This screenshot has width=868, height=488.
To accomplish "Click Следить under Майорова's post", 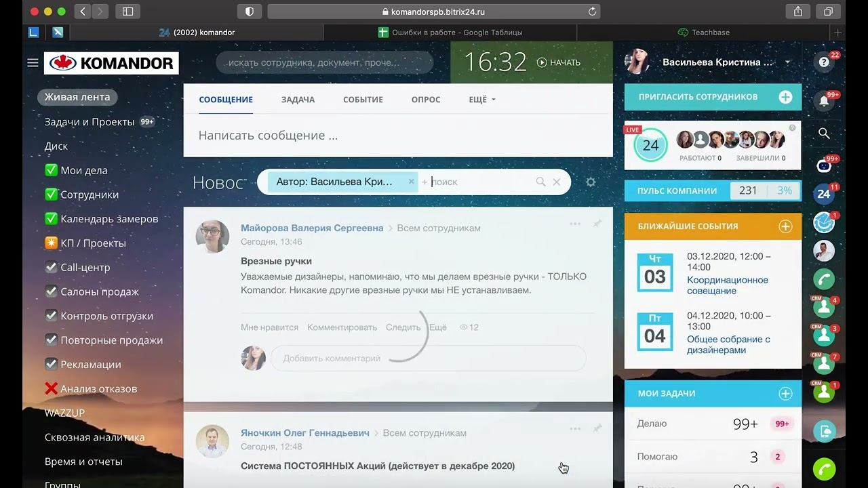I will 403,327.
